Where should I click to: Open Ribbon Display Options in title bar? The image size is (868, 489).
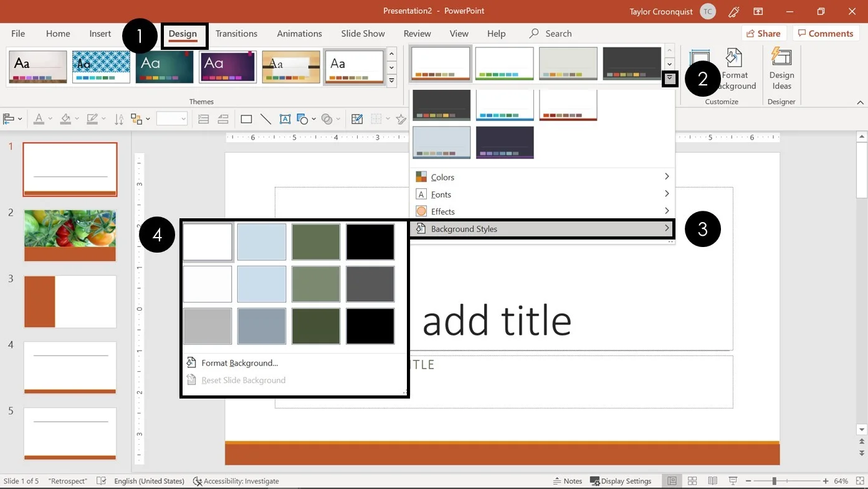point(758,11)
